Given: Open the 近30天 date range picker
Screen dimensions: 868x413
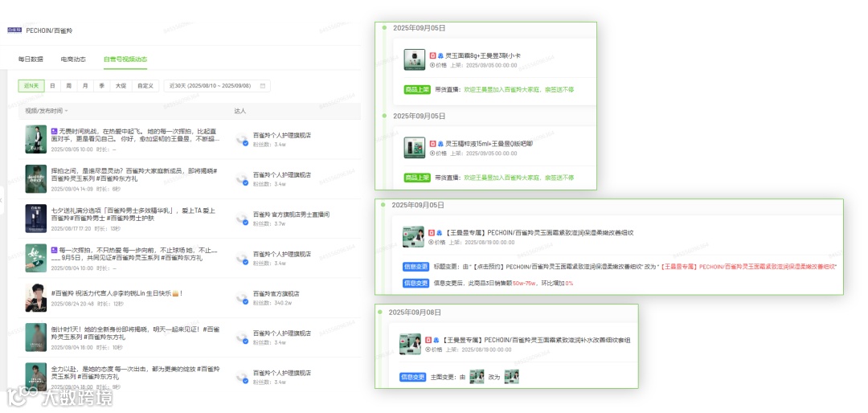Looking at the screenshot, I should [217, 86].
